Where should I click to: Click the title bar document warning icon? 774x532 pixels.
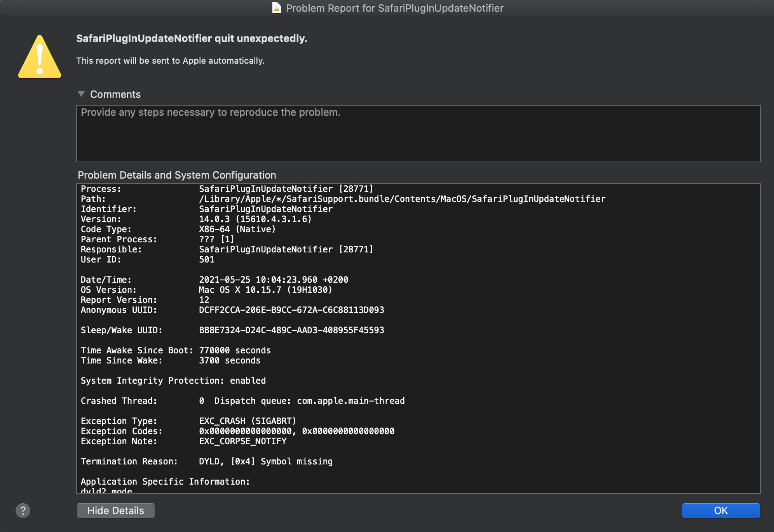(276, 8)
